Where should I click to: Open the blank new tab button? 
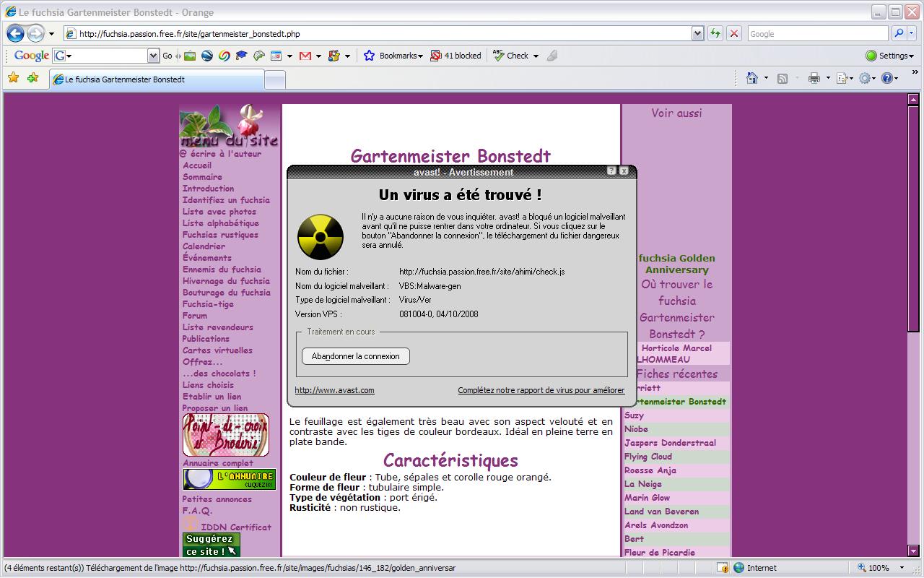(x=275, y=79)
